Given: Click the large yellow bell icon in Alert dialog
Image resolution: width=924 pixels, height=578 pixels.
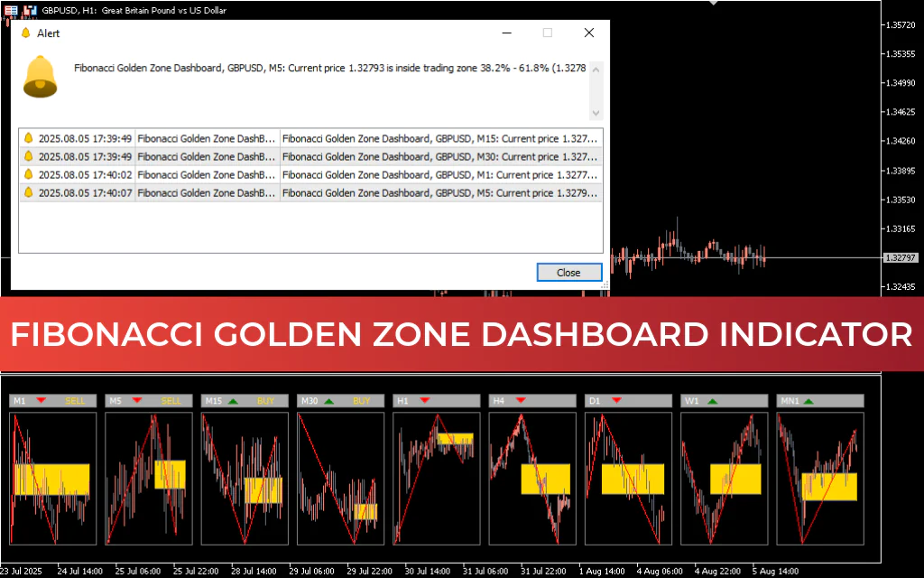Looking at the screenshot, I should coord(41,78).
